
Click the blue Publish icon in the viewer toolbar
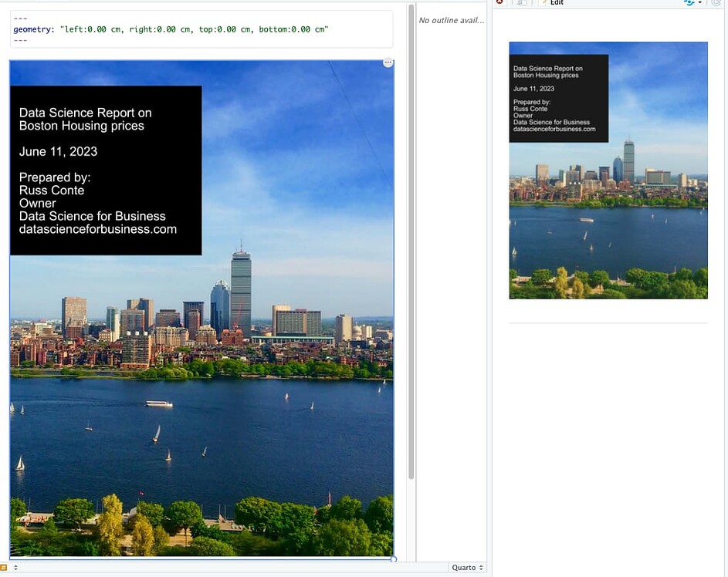click(x=689, y=3)
